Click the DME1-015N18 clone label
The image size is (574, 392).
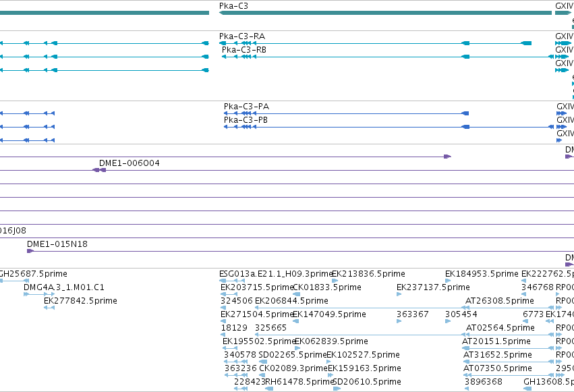(57, 244)
